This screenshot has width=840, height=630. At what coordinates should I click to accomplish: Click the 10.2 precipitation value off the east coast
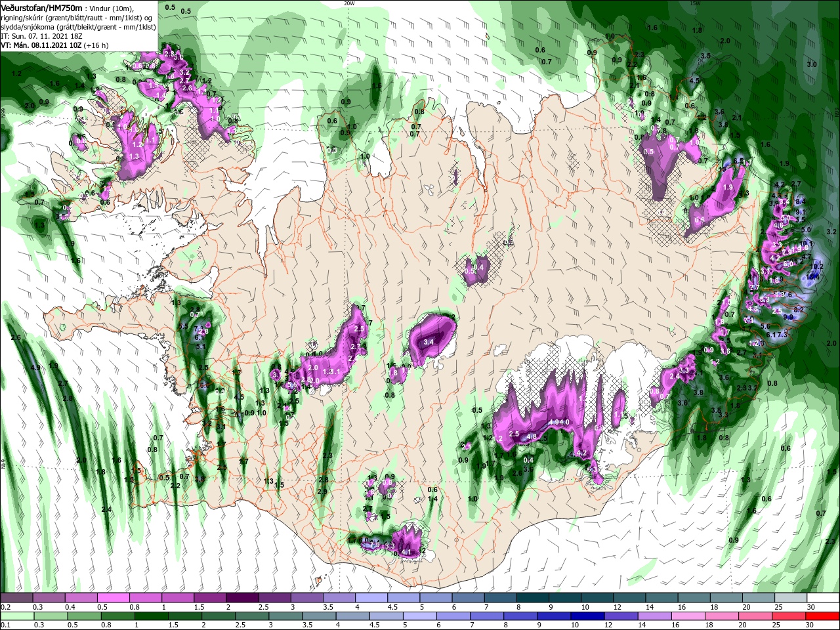pyautogui.click(x=817, y=266)
